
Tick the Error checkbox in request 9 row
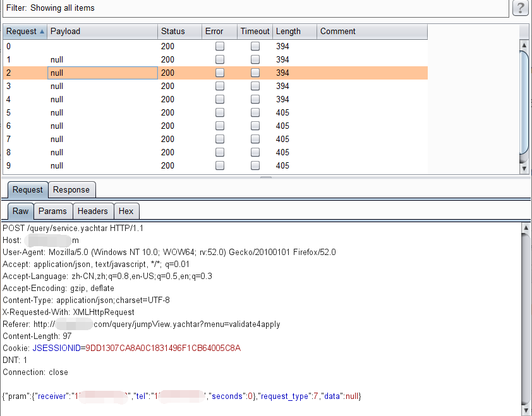point(220,165)
